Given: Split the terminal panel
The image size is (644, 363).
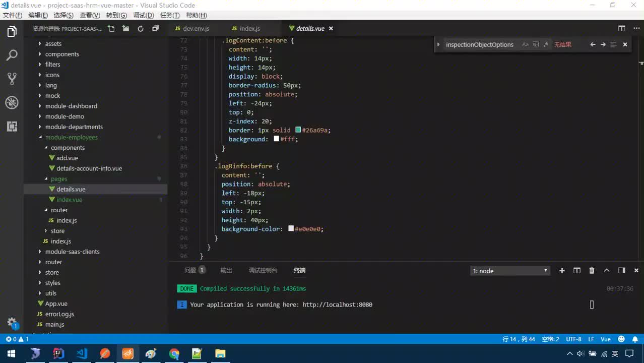Looking at the screenshot, I should click(577, 271).
